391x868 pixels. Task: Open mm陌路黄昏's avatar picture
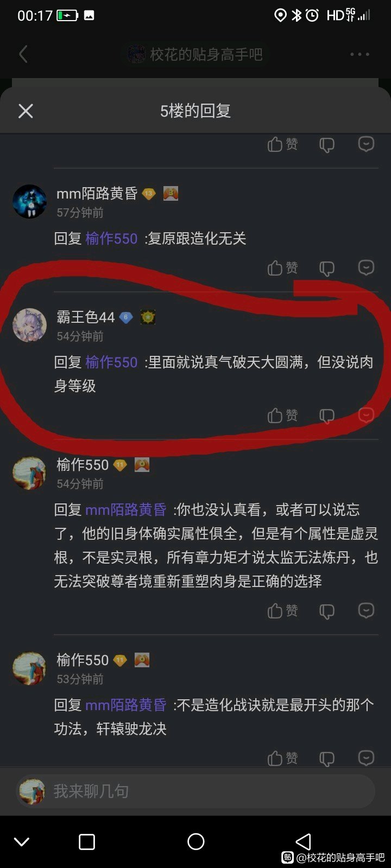pos(29,201)
